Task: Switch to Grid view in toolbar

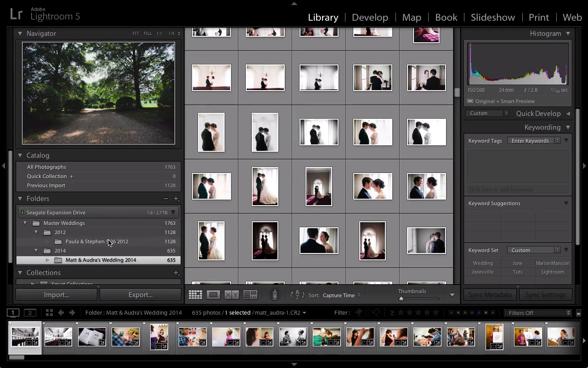Action: coord(195,295)
